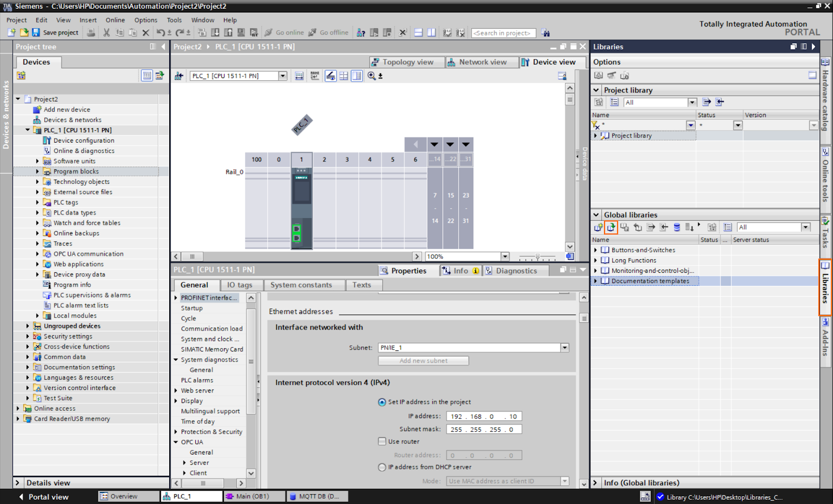Click the export library texts icon in Project library
This screenshot has width=833, height=504.
(706, 102)
